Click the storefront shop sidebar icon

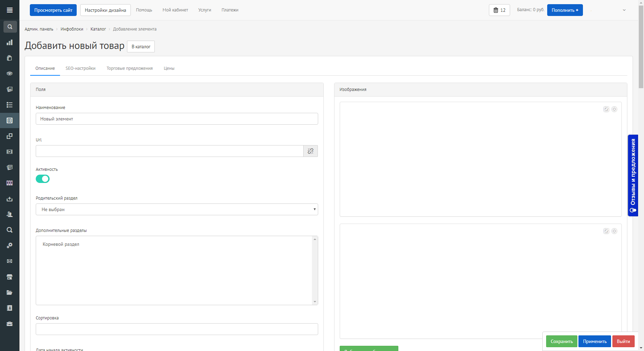coord(10,277)
